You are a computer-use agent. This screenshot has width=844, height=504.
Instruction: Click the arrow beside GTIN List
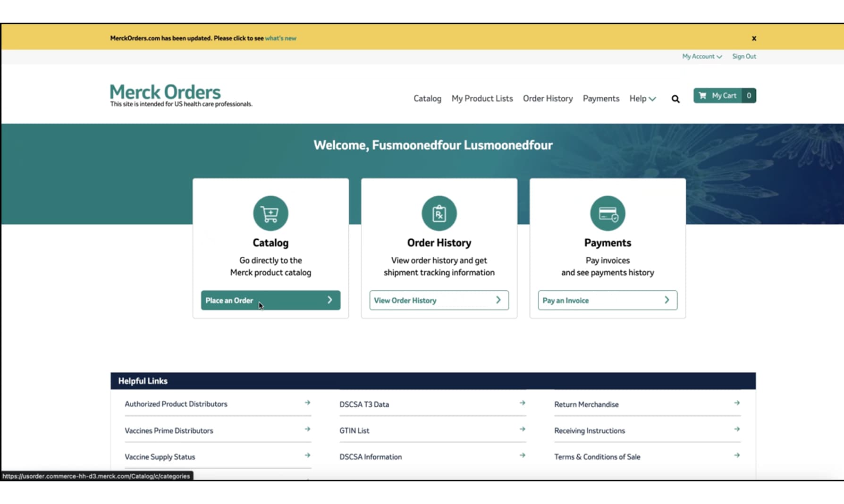522,429
